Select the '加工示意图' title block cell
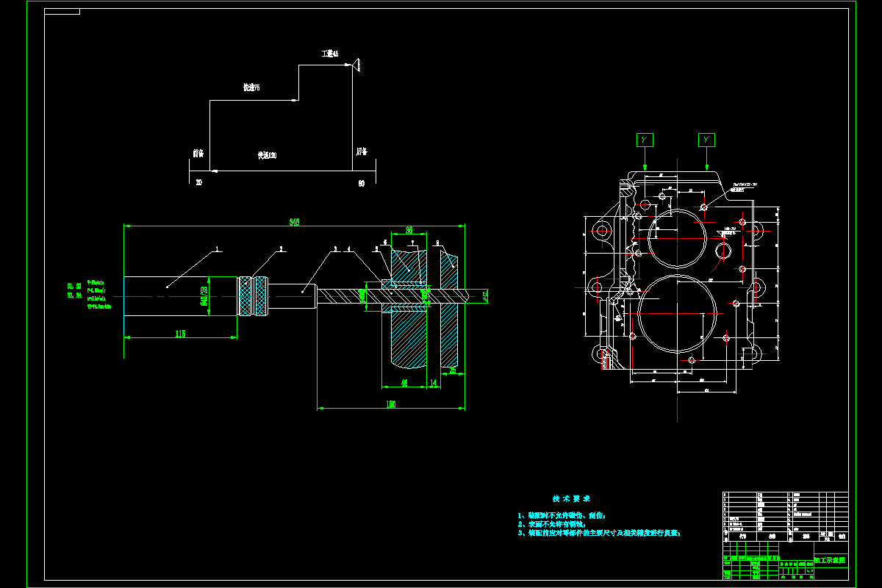This screenshot has width=882, height=588. [831, 561]
